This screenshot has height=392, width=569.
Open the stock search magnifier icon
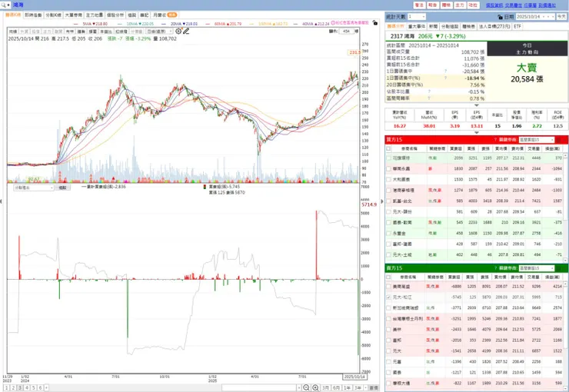4,5
